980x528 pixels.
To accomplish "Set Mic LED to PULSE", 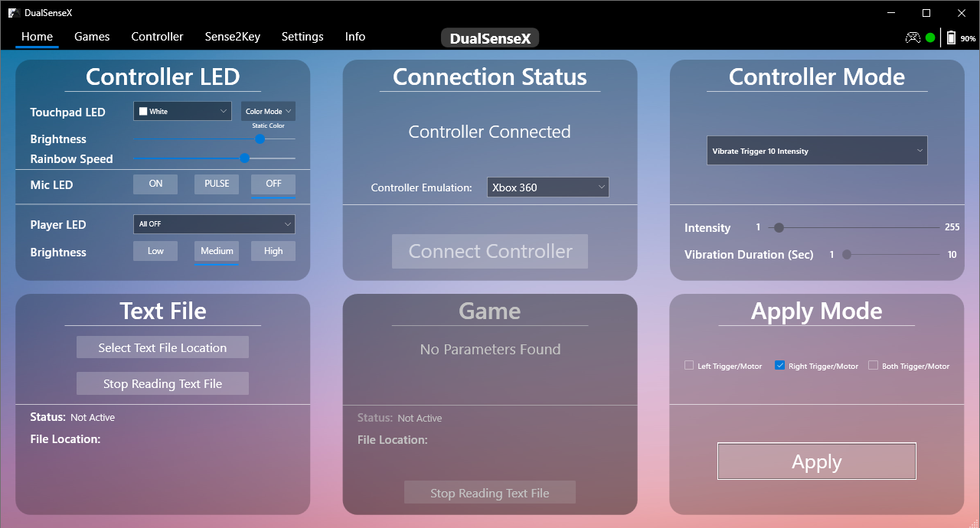I will tap(217, 184).
